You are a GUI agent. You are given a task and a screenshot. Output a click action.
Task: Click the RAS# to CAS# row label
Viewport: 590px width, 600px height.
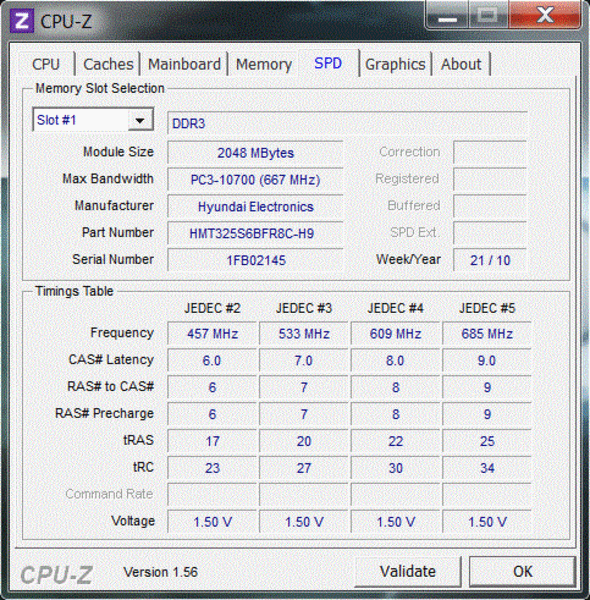tap(111, 386)
